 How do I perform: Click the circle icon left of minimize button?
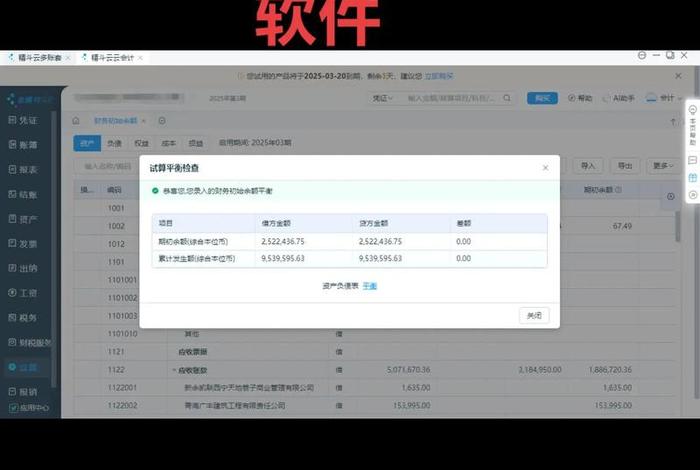pos(642,55)
